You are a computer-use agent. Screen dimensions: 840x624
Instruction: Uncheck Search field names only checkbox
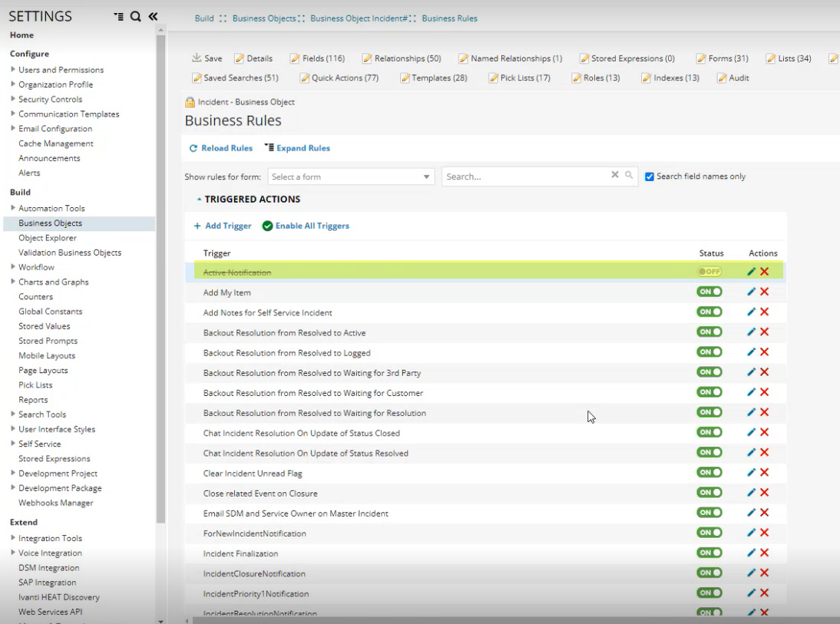650,177
